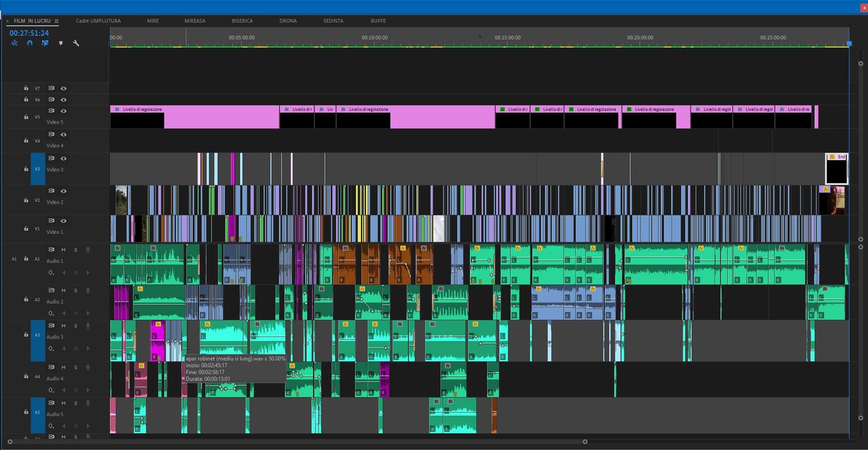Toggle sync lock for Video 2
Screen dimensions: 868x450
[51, 191]
